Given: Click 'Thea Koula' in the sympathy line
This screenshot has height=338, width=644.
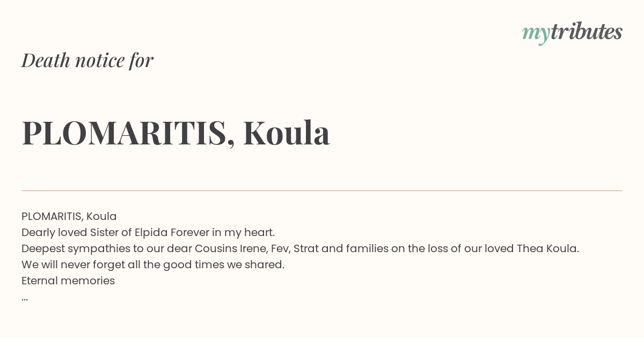Looking at the screenshot, I should pyautogui.click(x=547, y=248).
